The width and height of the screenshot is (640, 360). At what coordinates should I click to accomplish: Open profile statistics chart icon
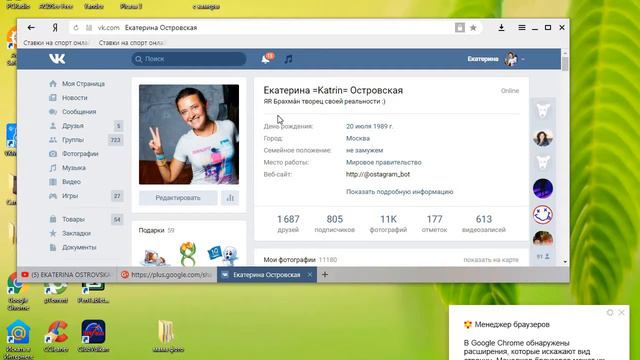(x=230, y=198)
